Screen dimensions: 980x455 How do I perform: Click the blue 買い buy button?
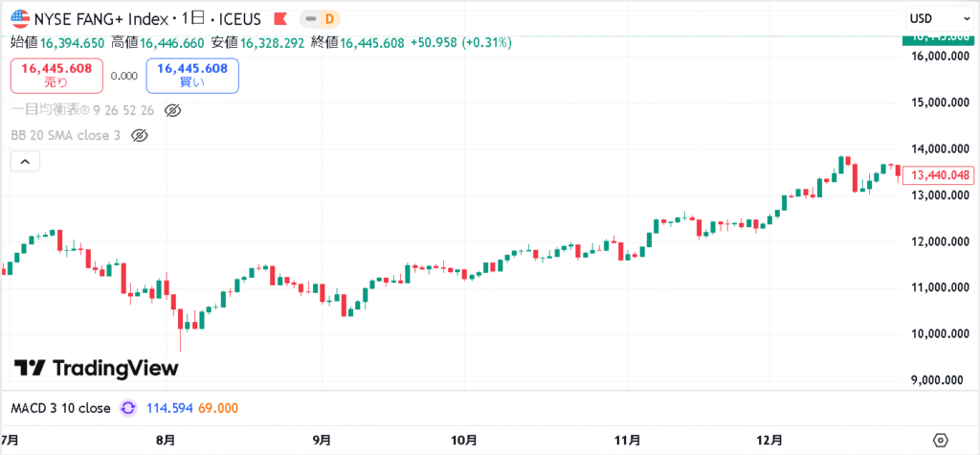pyautogui.click(x=192, y=75)
